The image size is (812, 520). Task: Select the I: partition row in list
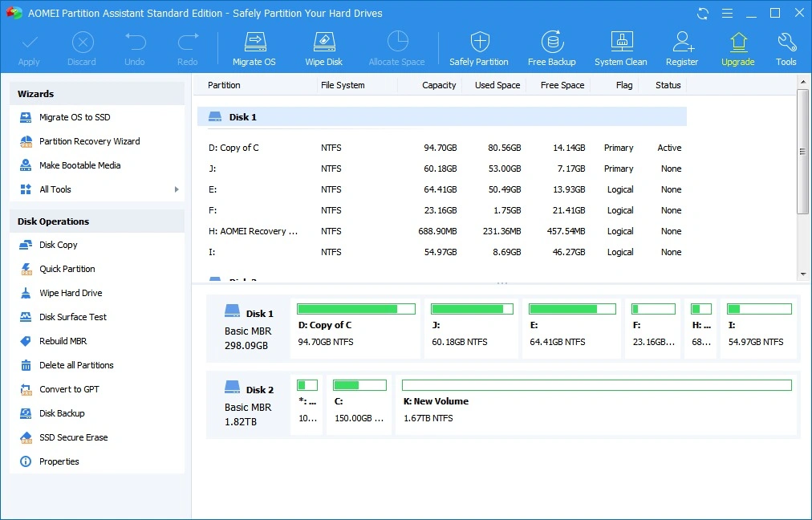442,252
